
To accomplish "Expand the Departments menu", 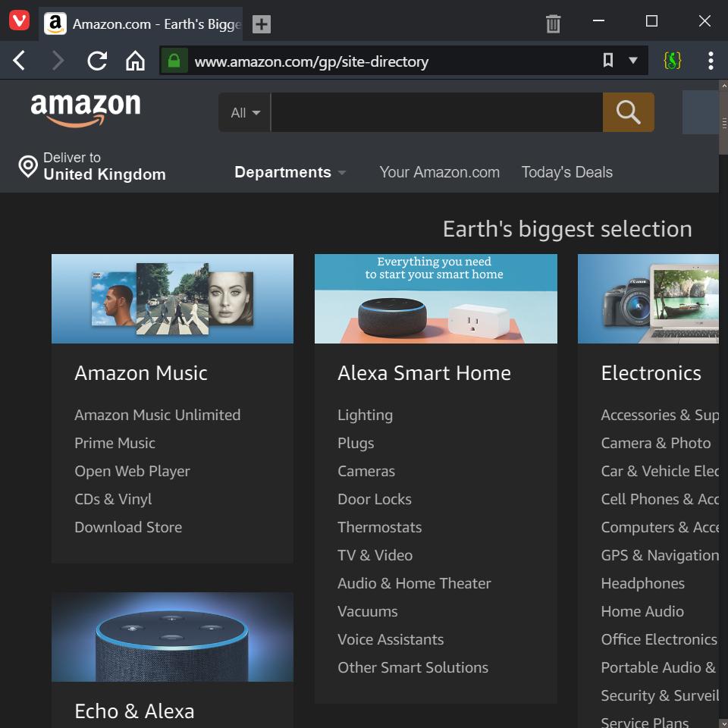I will point(290,172).
